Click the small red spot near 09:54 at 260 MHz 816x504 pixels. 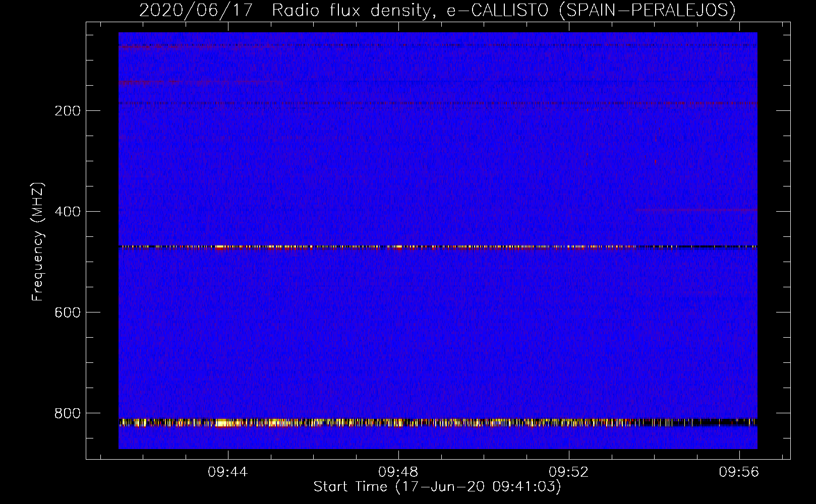[656, 139]
